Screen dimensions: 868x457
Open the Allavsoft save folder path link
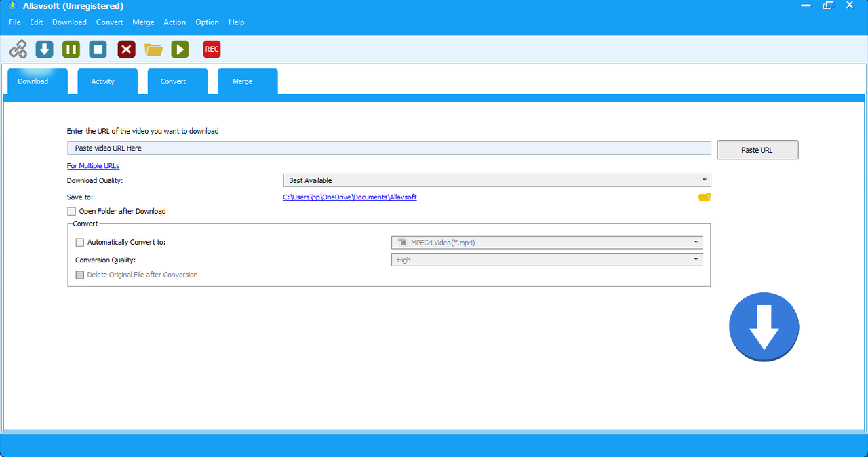350,197
